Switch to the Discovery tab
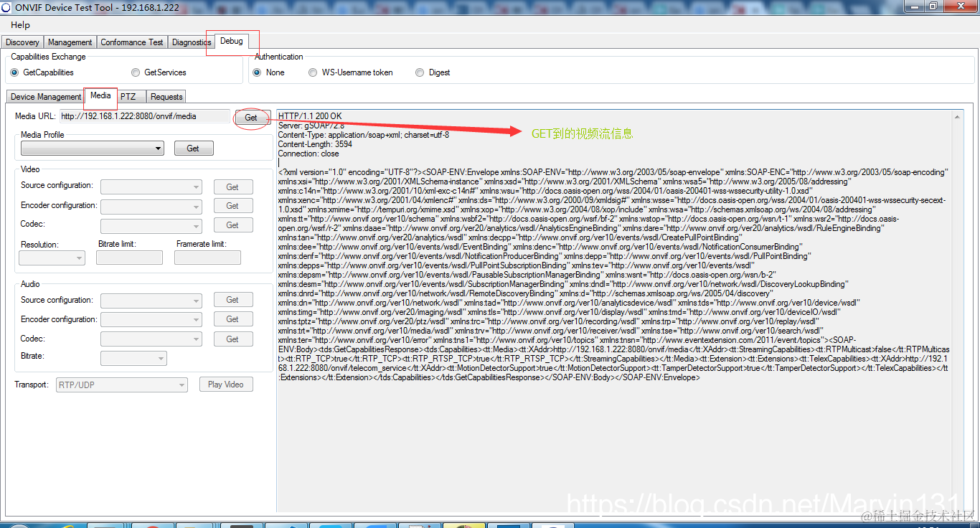Viewport: 980px width, 528px height. [22, 42]
